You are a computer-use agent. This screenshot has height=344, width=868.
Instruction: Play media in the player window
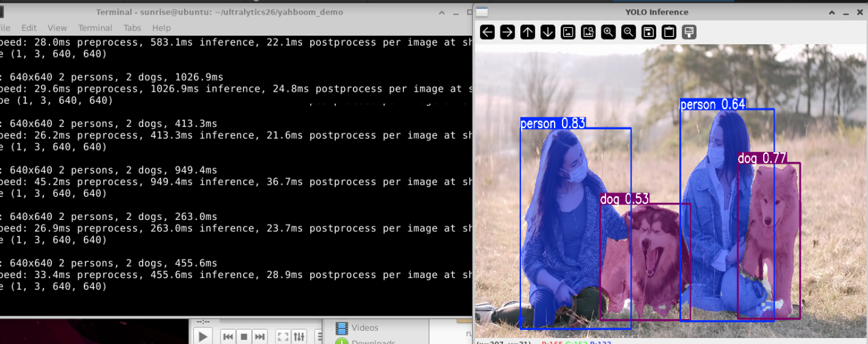click(203, 336)
